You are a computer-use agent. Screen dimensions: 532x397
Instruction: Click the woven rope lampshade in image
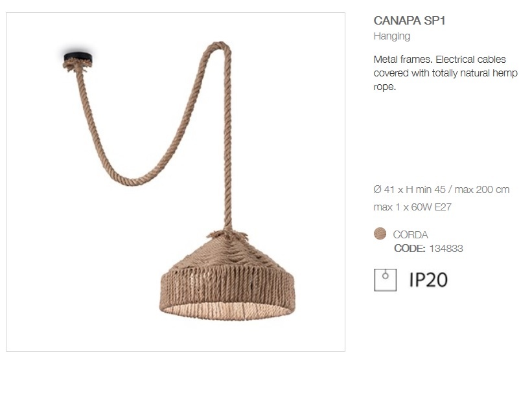pos(227,278)
